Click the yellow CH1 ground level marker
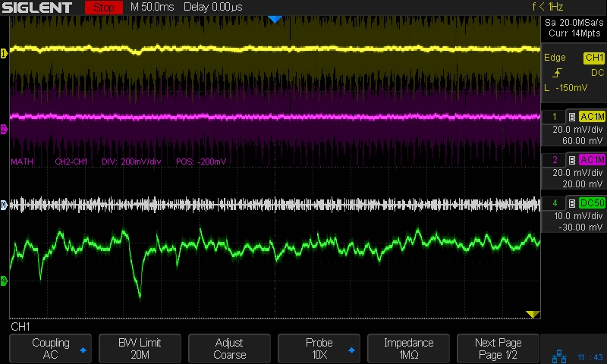 click(4, 53)
